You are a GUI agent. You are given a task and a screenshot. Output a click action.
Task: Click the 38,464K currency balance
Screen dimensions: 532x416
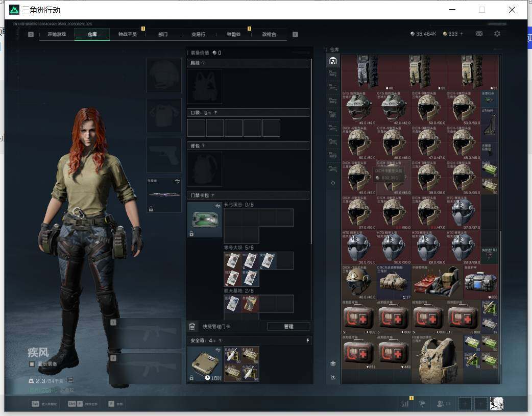pyautogui.click(x=423, y=34)
